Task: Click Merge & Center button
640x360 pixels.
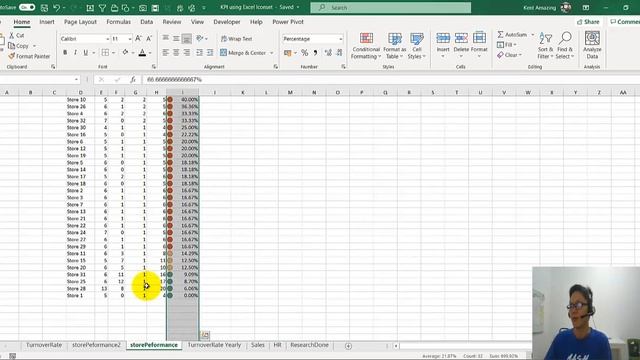Action: tap(243, 53)
